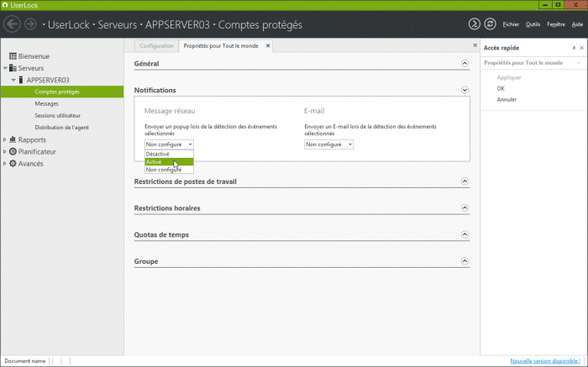This screenshot has height=367, width=588.
Task: Select Sessions utilisateur in the tree
Action: pyautogui.click(x=58, y=116)
